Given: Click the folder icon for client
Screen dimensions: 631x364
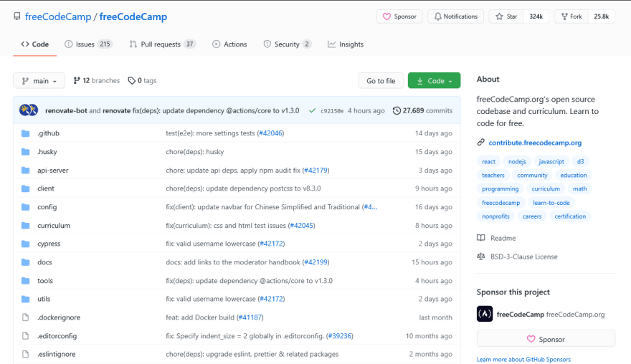Looking at the screenshot, I should 25,188.
